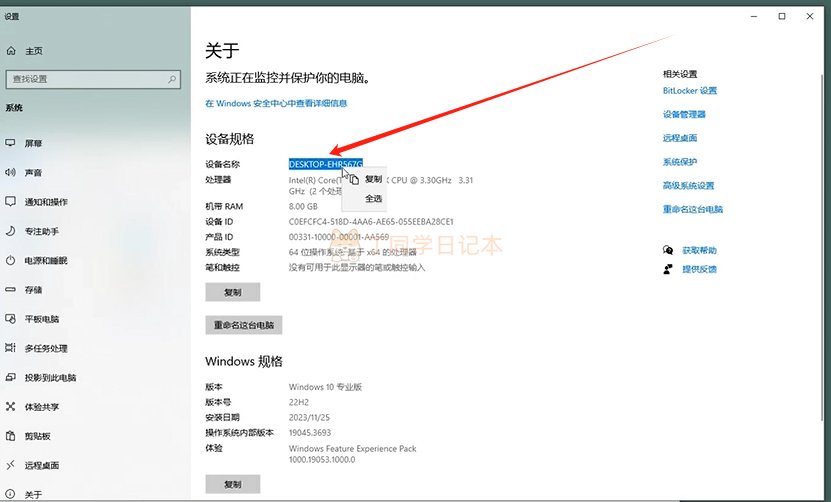This screenshot has height=502, width=831.
Task: Click the 获取帮助 chat bubble icon
Action: pos(668,250)
